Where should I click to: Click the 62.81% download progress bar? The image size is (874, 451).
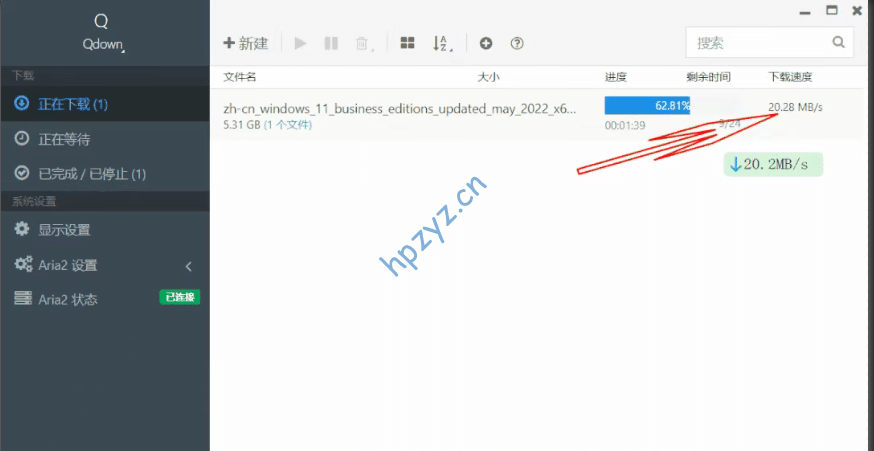pos(647,105)
